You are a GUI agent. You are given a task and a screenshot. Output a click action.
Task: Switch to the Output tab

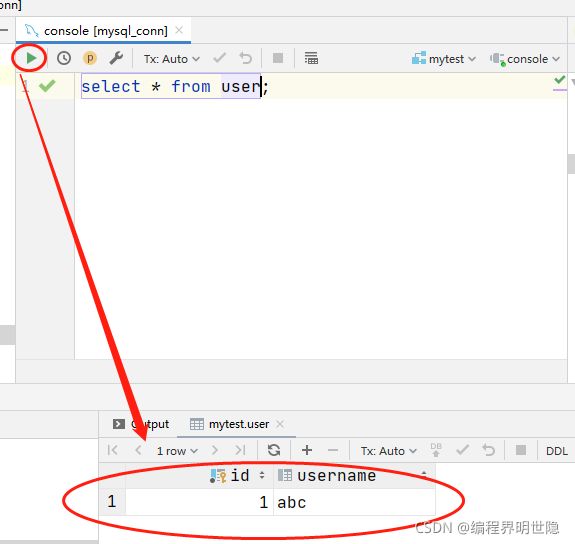(141, 424)
